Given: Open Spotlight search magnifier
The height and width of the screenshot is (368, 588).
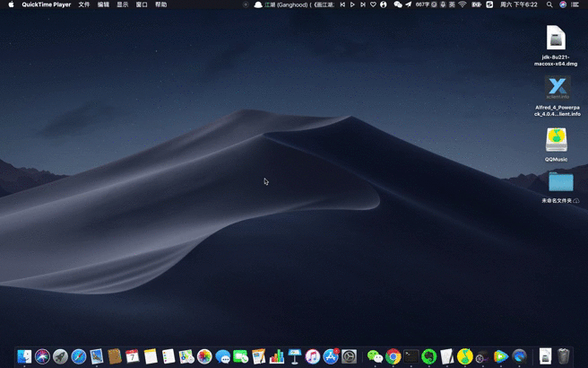Looking at the screenshot, I should (549, 4).
